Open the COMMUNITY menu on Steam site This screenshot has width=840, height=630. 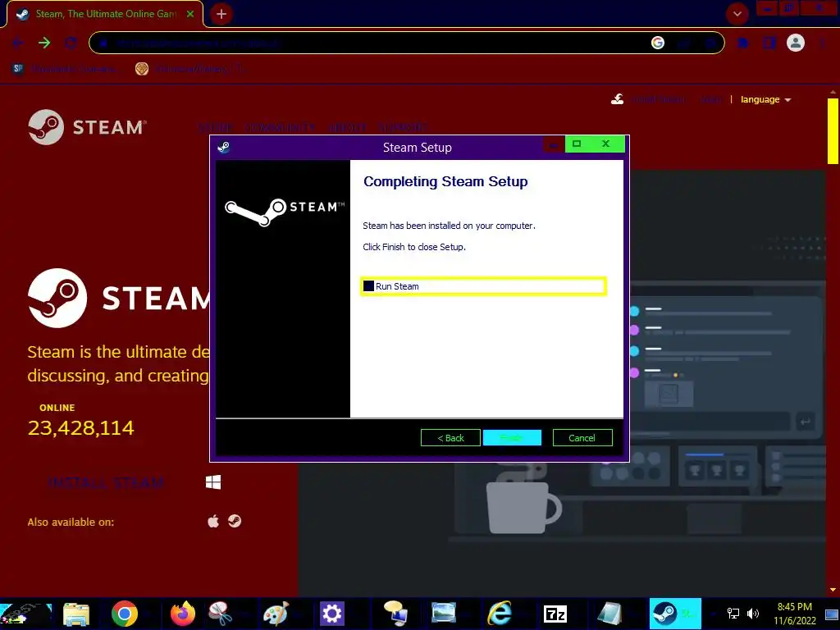tap(279, 127)
